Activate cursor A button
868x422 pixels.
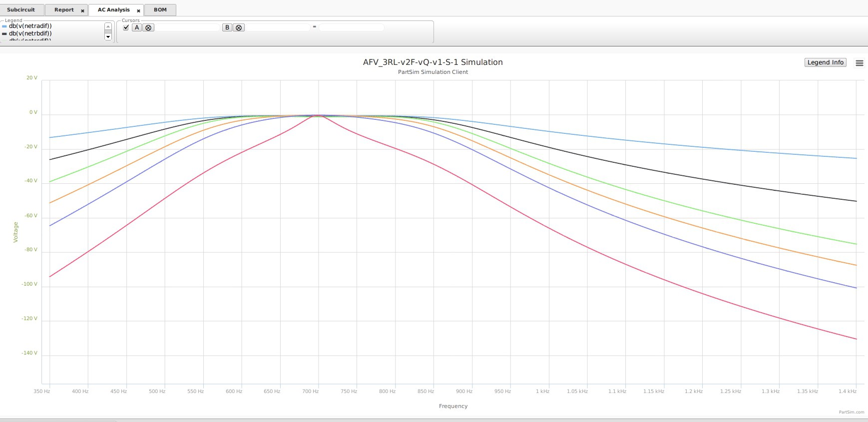[x=137, y=27]
